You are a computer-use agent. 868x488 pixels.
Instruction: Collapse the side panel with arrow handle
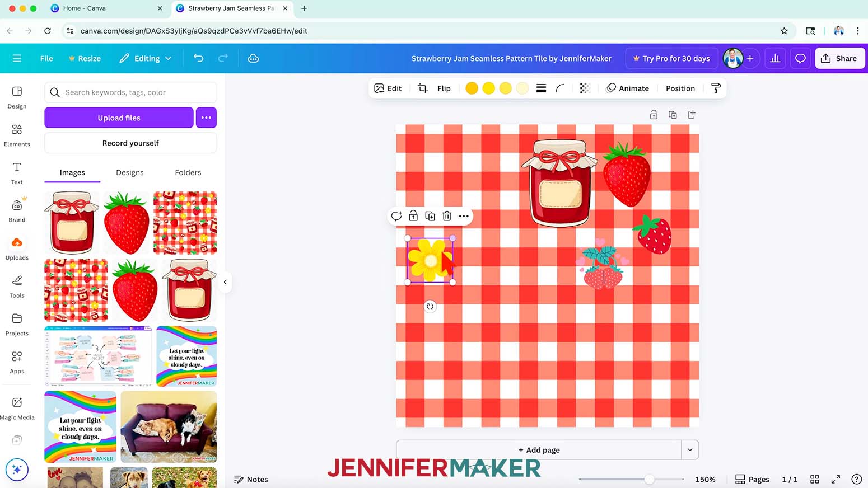[x=225, y=282]
